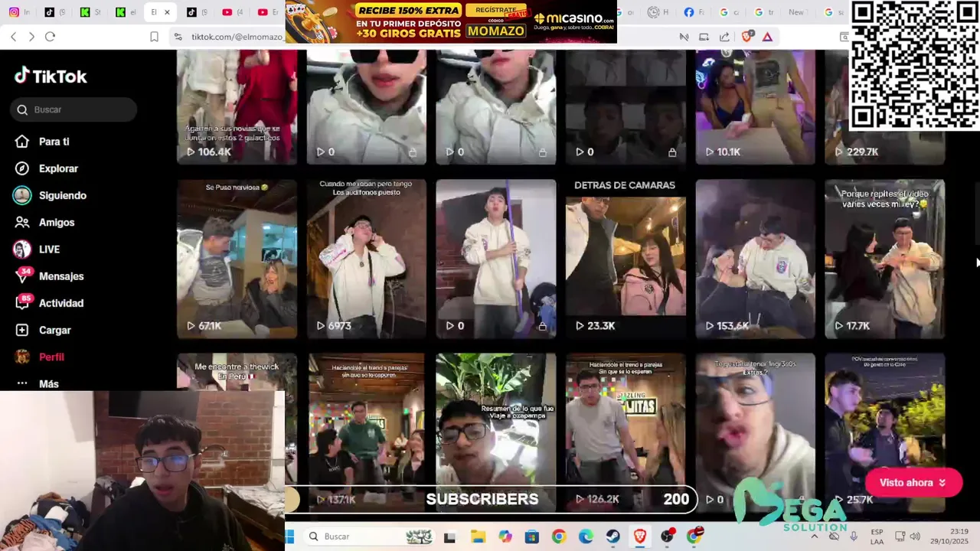This screenshot has width=980, height=551.
Task: Reload the TikTok page
Action: (x=50, y=37)
